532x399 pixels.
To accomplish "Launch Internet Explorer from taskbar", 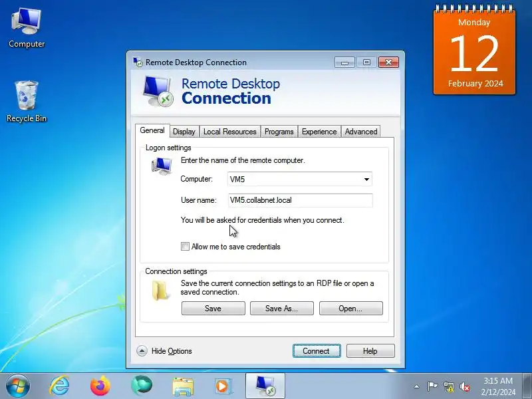I will tap(59, 386).
